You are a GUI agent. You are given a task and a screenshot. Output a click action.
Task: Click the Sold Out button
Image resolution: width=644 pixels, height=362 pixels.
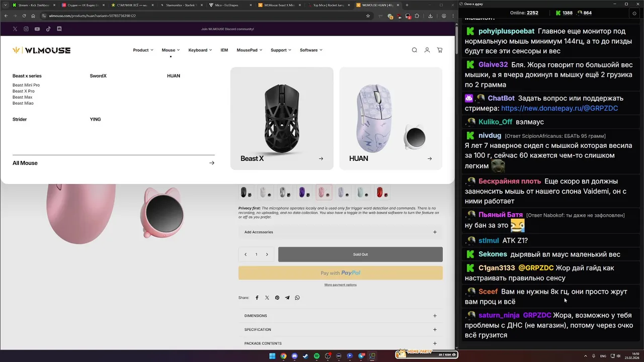360,254
